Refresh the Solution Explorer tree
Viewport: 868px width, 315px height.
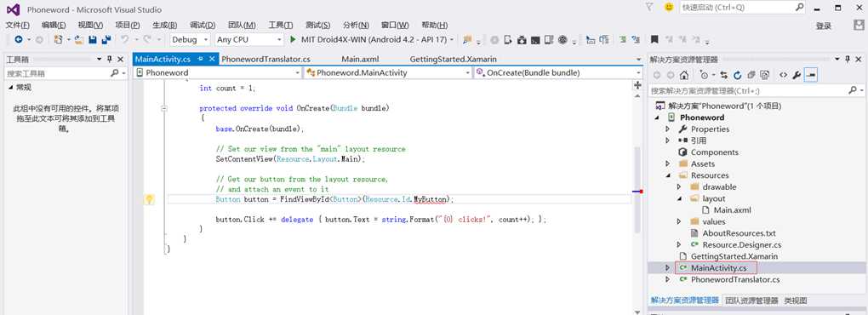pyautogui.click(x=737, y=75)
